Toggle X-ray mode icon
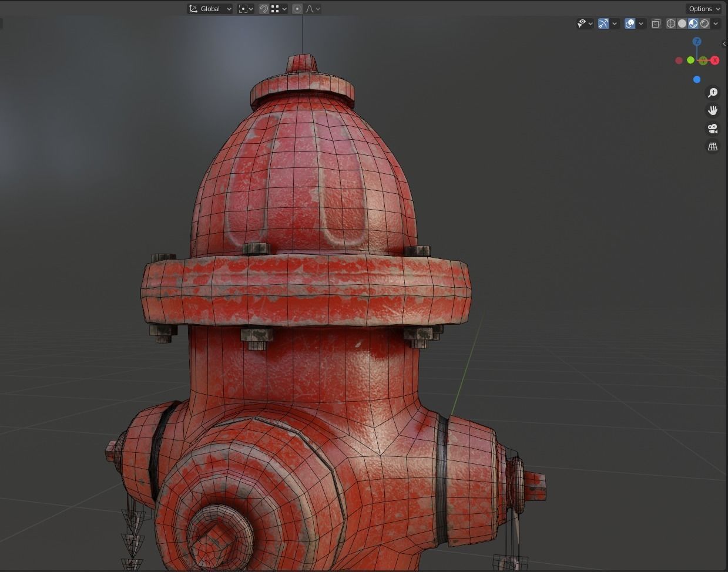 point(656,23)
